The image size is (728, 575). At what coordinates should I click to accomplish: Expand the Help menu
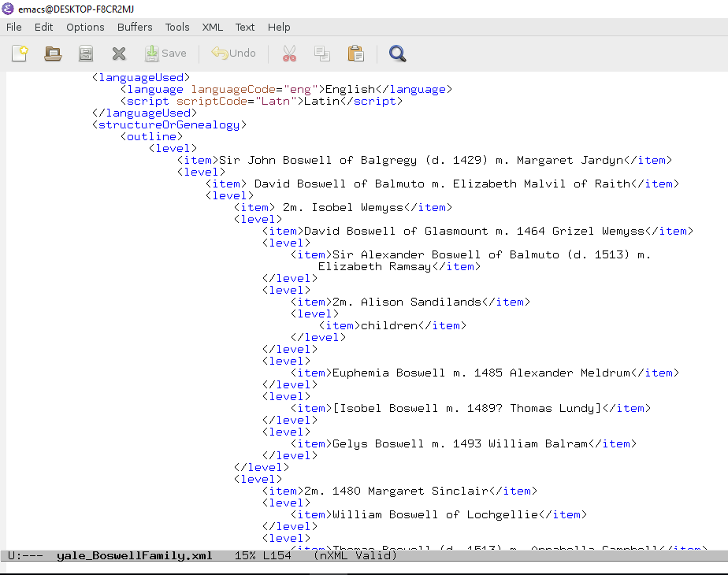[x=279, y=27]
